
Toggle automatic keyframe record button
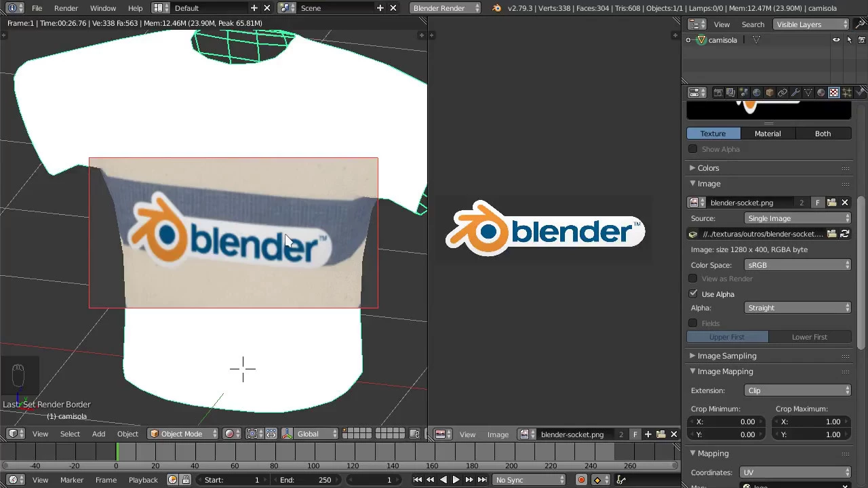pos(581,480)
